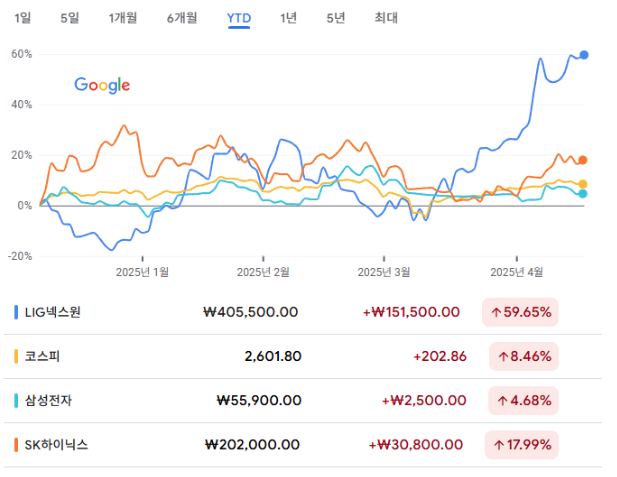Click the +₩30,800.00 change amount

point(416,445)
